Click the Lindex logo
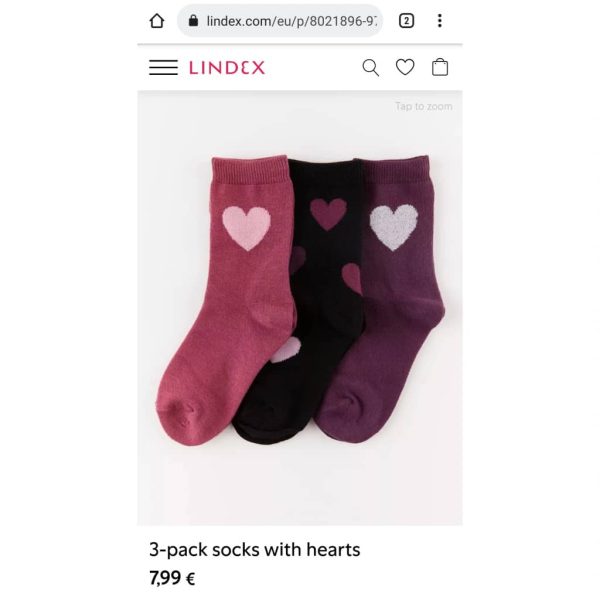The height and width of the screenshot is (600, 600). [227, 68]
